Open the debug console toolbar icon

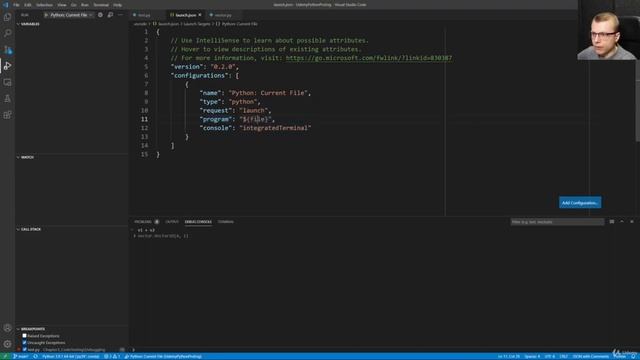click(110, 15)
